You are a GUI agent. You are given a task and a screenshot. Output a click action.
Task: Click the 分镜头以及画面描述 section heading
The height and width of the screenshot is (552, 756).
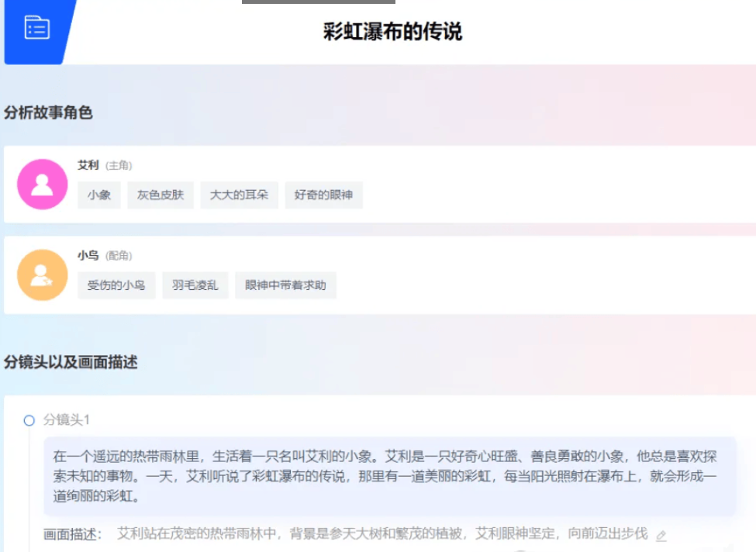coord(71,362)
